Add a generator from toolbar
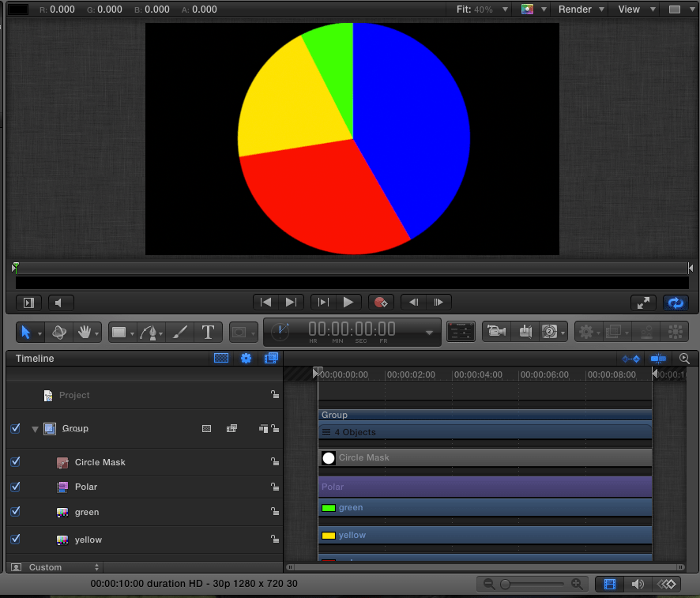700x598 pixels. [550, 332]
